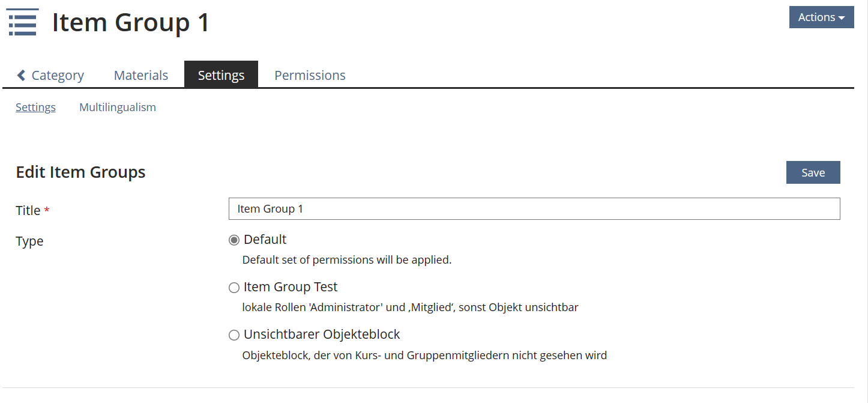Open the Multilingualism sub-tab
This screenshot has width=868, height=403.
(x=118, y=108)
